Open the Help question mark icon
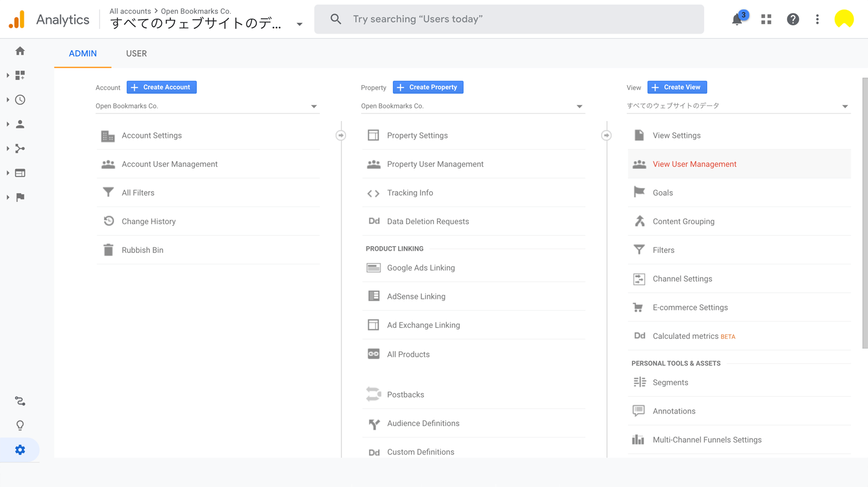The height and width of the screenshot is (487, 868). click(x=793, y=19)
